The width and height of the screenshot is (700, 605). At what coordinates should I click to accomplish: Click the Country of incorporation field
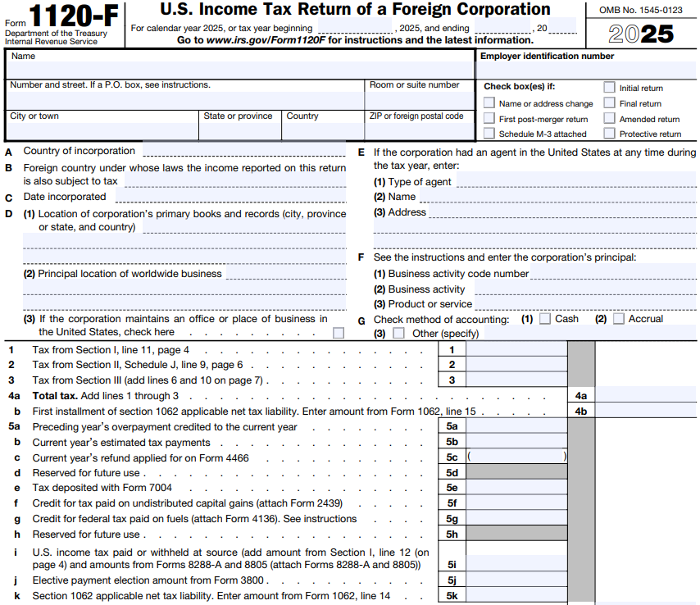244,149
